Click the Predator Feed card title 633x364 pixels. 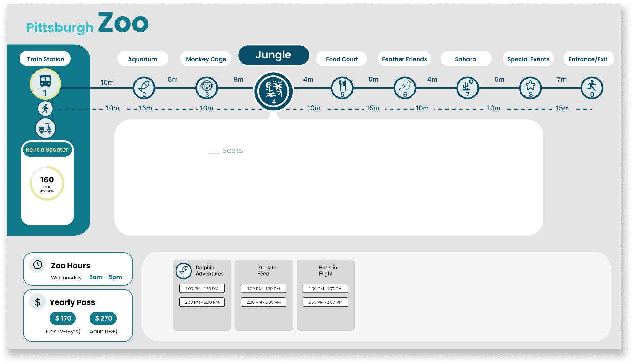pyautogui.click(x=268, y=270)
